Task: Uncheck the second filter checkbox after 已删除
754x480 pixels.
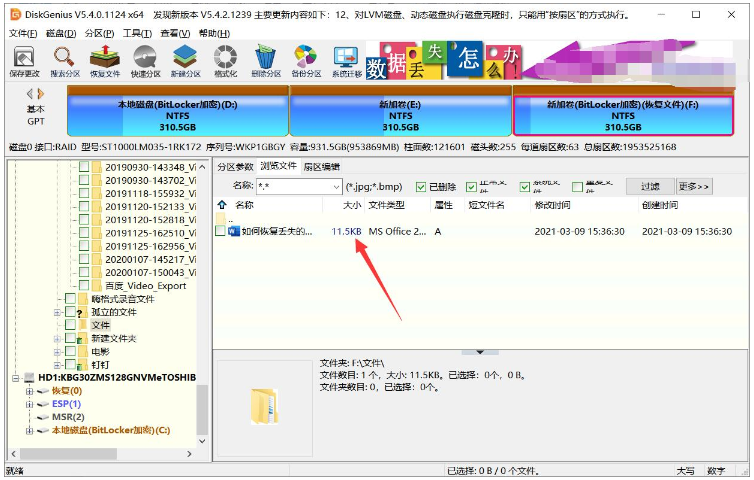Action: pos(471,187)
